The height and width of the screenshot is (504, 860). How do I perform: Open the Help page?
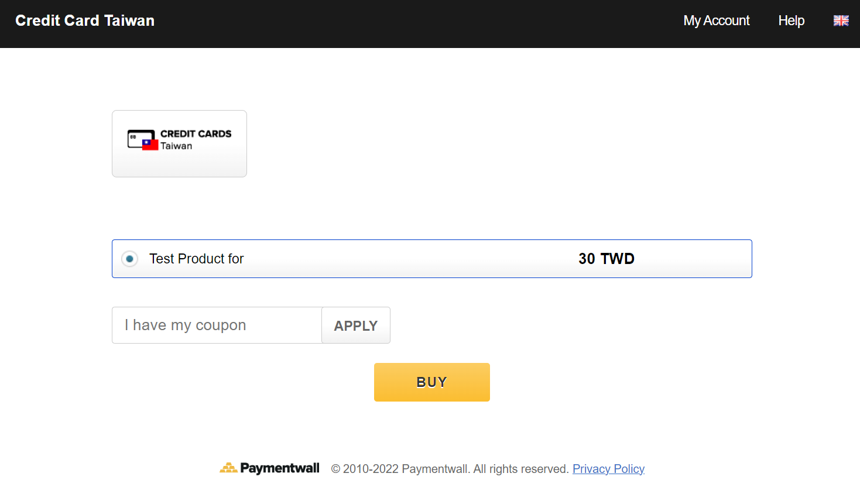click(791, 20)
